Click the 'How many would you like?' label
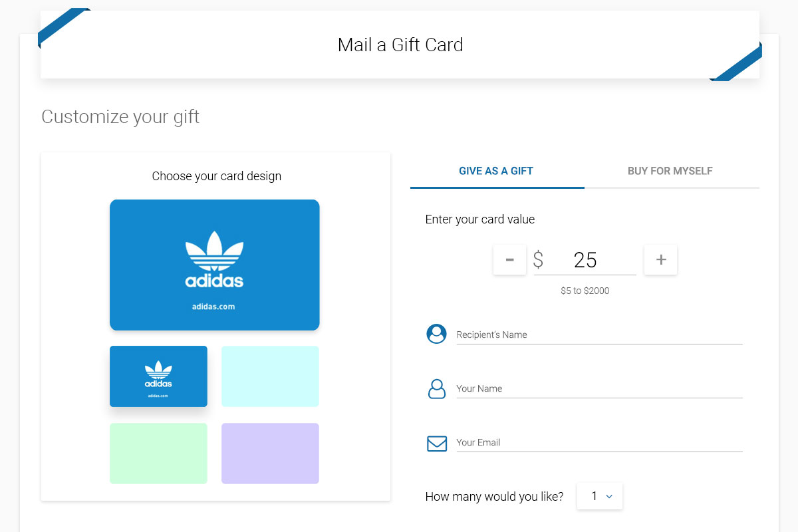 [495, 497]
